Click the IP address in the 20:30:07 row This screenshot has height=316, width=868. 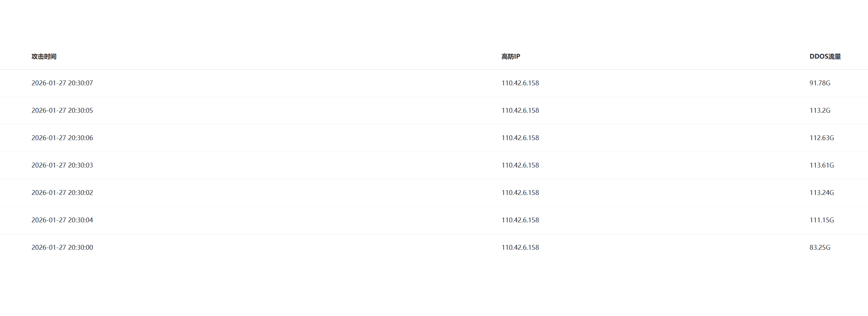tap(520, 83)
